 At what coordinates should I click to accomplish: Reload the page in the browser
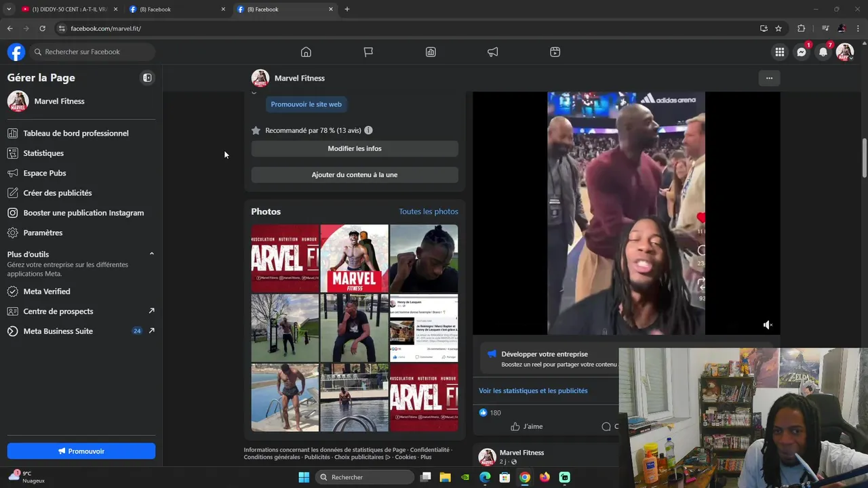point(42,28)
